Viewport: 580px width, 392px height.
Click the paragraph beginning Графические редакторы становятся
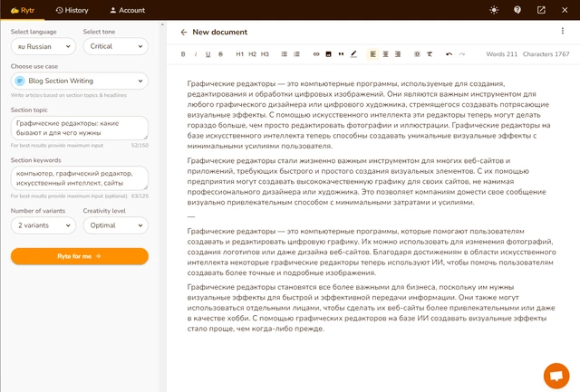pyautogui.click(x=371, y=308)
